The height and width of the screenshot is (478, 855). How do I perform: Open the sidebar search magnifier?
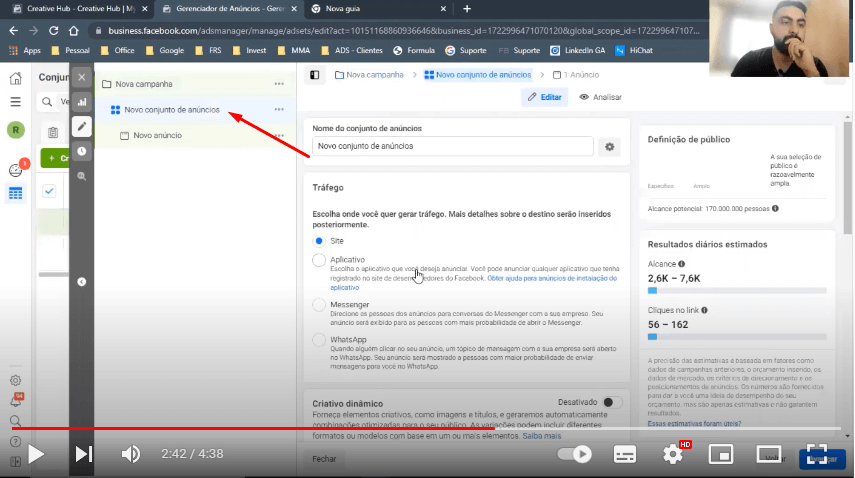coord(15,421)
